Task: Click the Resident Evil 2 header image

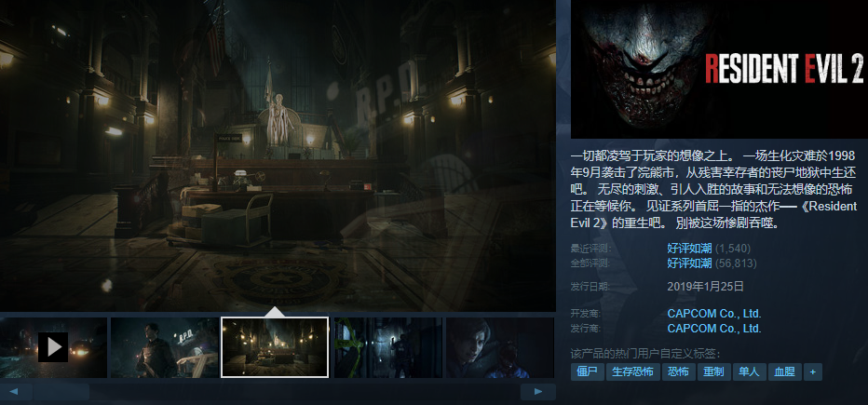Action: 719,69
